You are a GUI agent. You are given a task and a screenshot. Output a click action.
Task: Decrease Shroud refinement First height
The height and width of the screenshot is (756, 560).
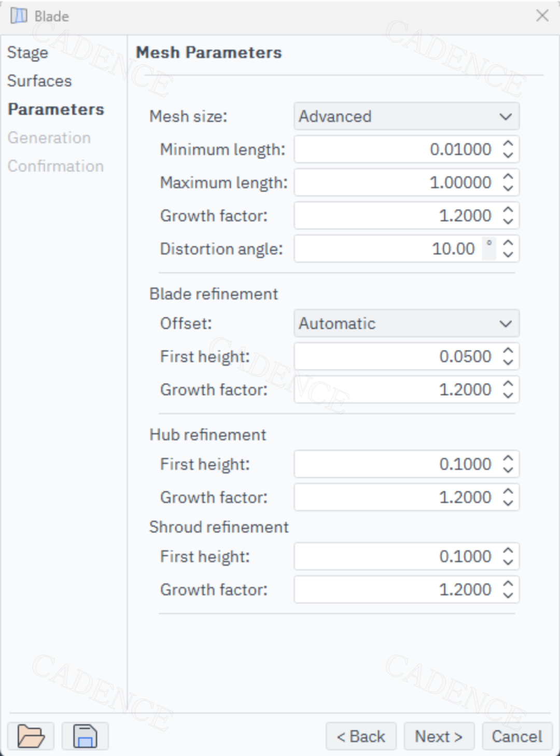tap(508, 562)
